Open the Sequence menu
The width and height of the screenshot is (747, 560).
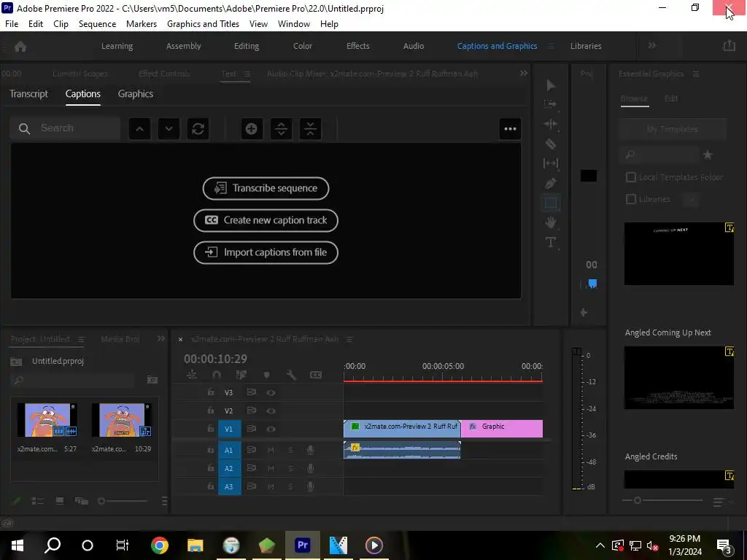(x=97, y=24)
